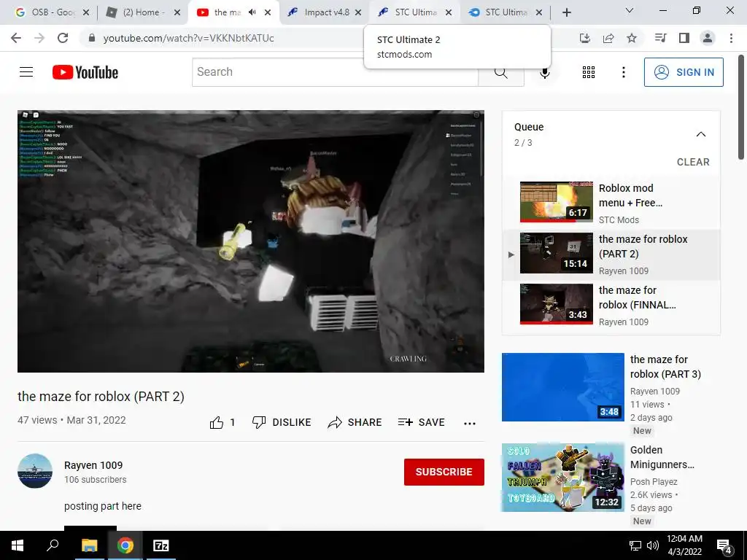The width and height of the screenshot is (747, 560).
Task: Click the YouTube search input field
Action: coord(335,72)
